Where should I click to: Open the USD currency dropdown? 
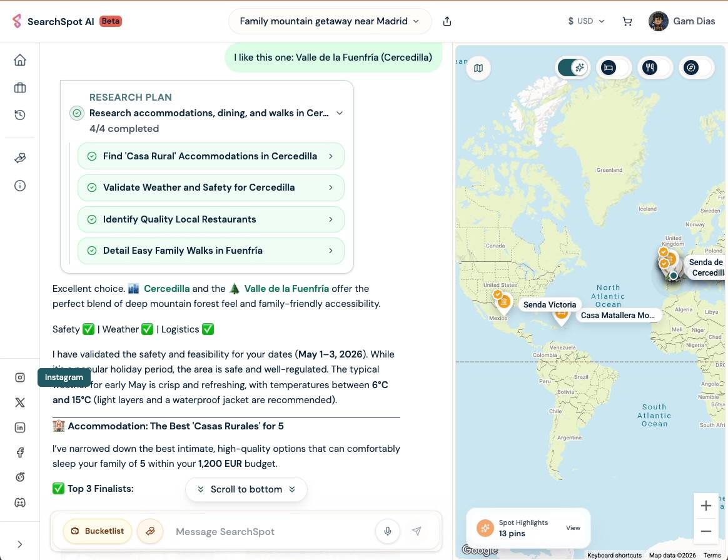(586, 21)
